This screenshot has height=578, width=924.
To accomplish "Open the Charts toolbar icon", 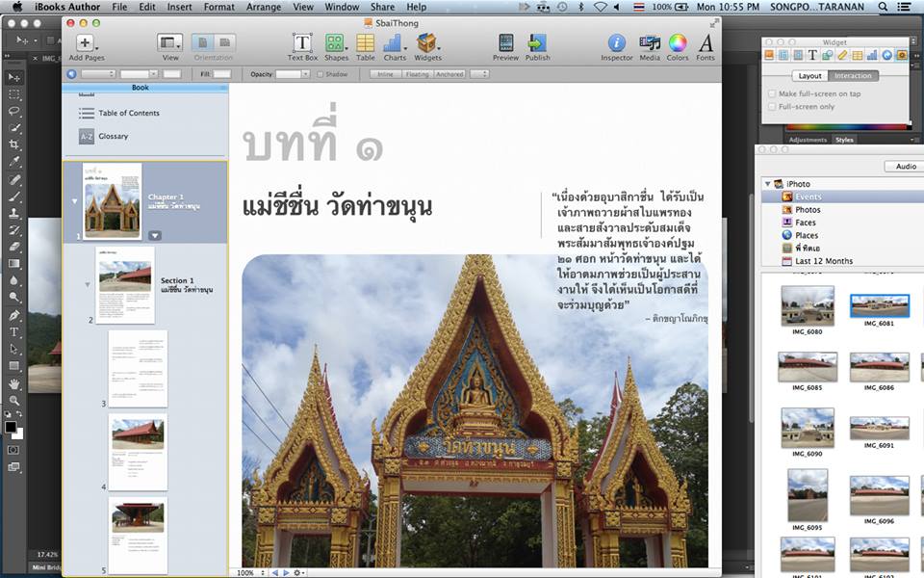I will 393,43.
